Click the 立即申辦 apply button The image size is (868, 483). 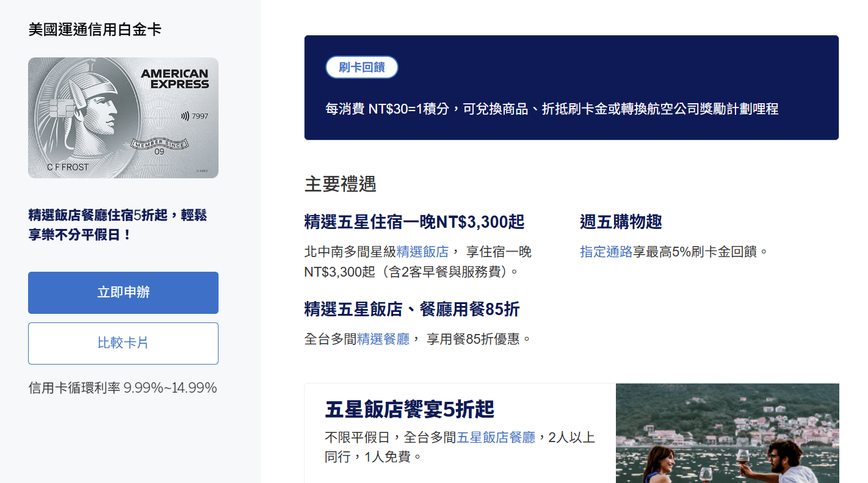click(123, 292)
